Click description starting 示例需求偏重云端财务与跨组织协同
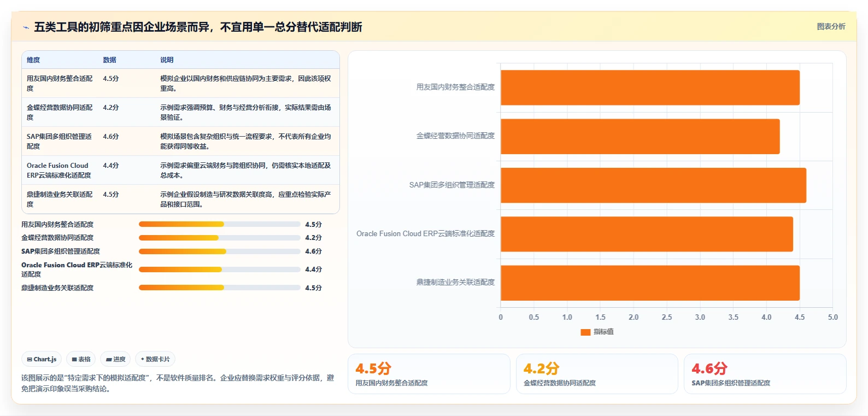Viewport: 868px width, 416px height. point(245,170)
